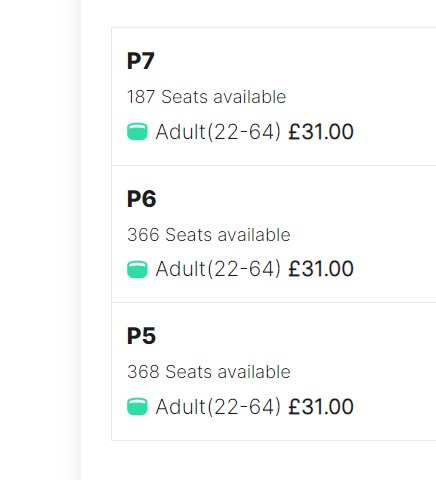Choose Adult(22-64) label under P5
This screenshot has height=480, width=436.
pos(218,407)
